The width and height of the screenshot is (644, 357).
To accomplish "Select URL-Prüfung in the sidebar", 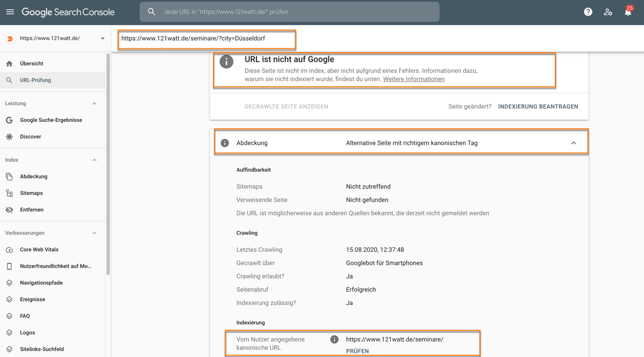I will pyautogui.click(x=53, y=80).
